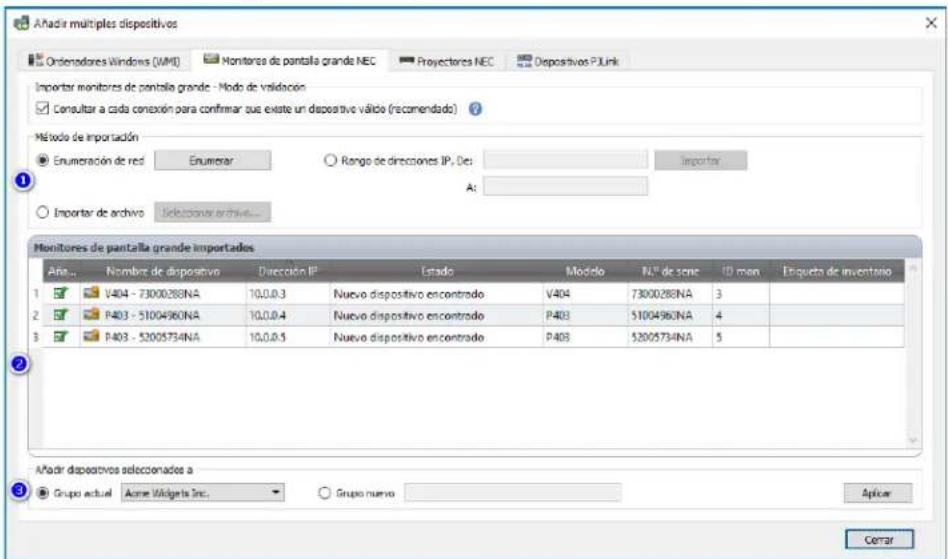Click the Enumerar button

point(212,161)
